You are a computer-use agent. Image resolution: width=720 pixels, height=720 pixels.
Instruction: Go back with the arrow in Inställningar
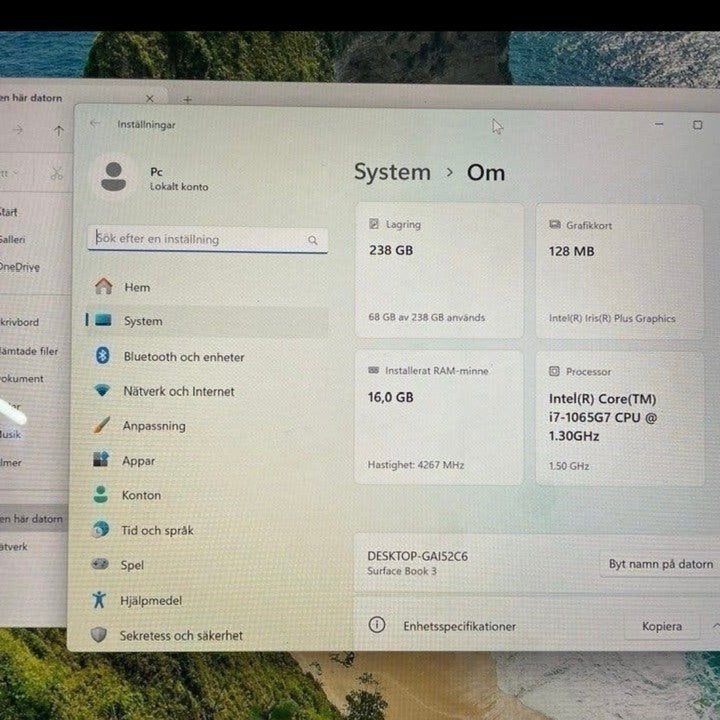tap(96, 124)
